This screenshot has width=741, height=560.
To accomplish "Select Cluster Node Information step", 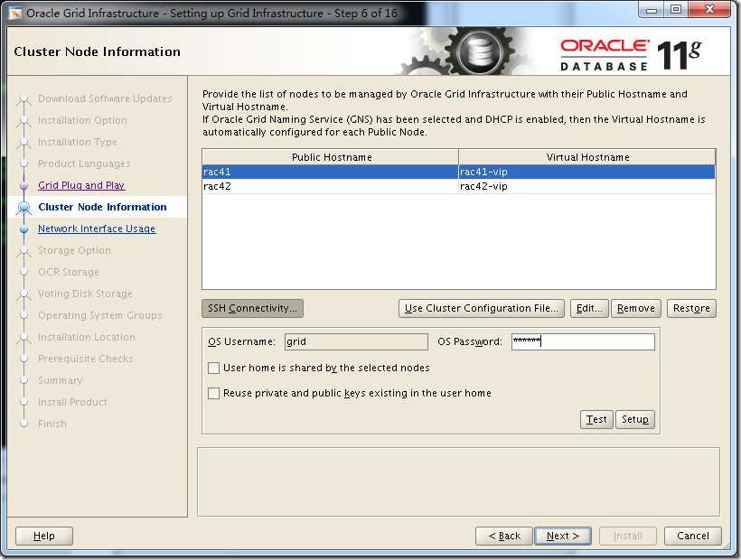I will 102,207.
